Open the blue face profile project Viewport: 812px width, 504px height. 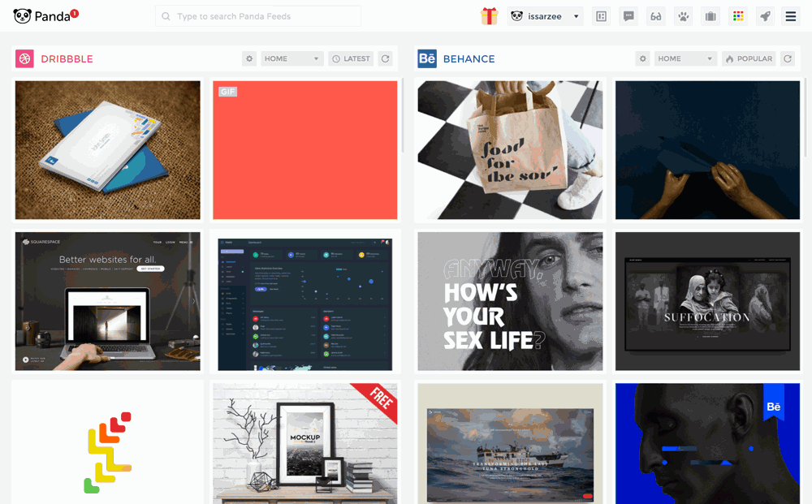(x=707, y=443)
